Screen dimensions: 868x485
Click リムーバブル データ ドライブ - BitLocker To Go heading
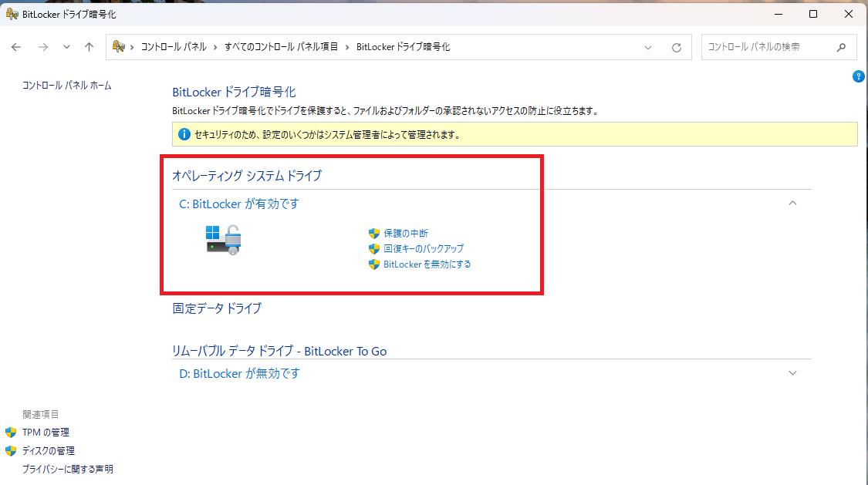(x=279, y=351)
